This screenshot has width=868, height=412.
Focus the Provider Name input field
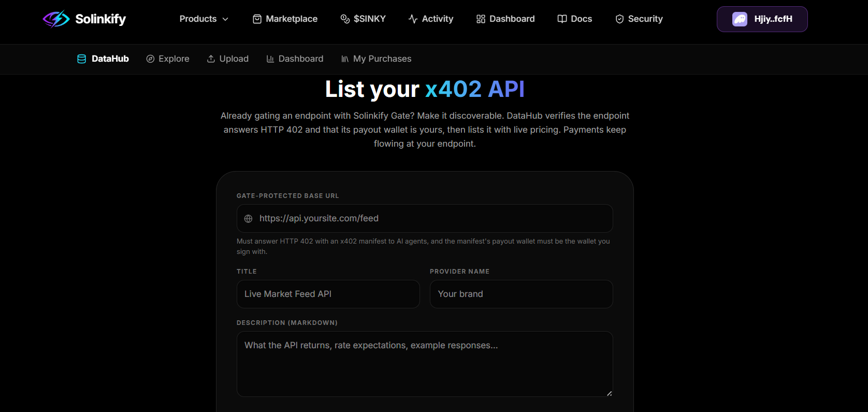coord(522,294)
